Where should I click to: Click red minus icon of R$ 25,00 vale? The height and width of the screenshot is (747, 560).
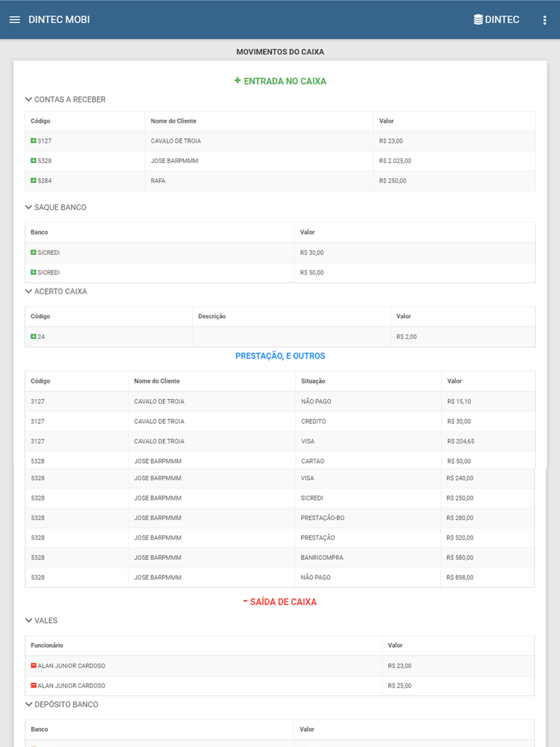click(34, 685)
